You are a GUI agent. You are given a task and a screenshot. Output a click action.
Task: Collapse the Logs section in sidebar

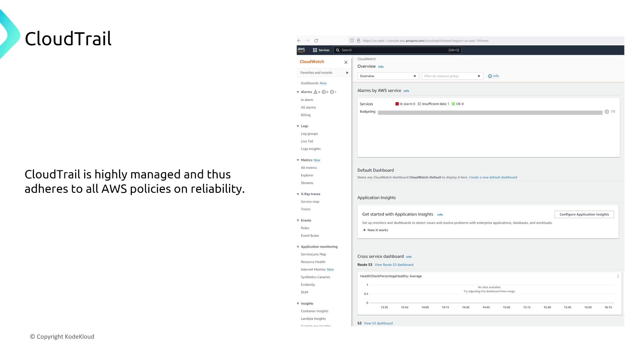[x=298, y=126]
